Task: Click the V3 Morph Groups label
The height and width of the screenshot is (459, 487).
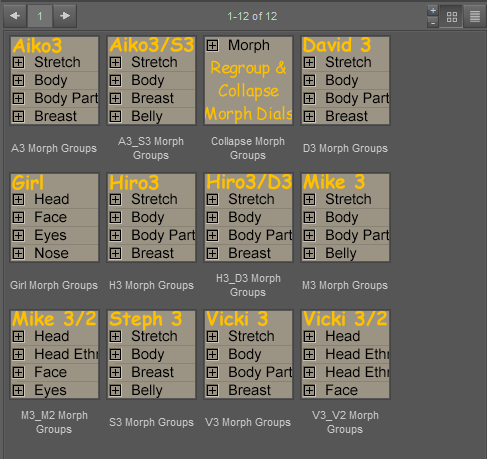Action: 248,422
